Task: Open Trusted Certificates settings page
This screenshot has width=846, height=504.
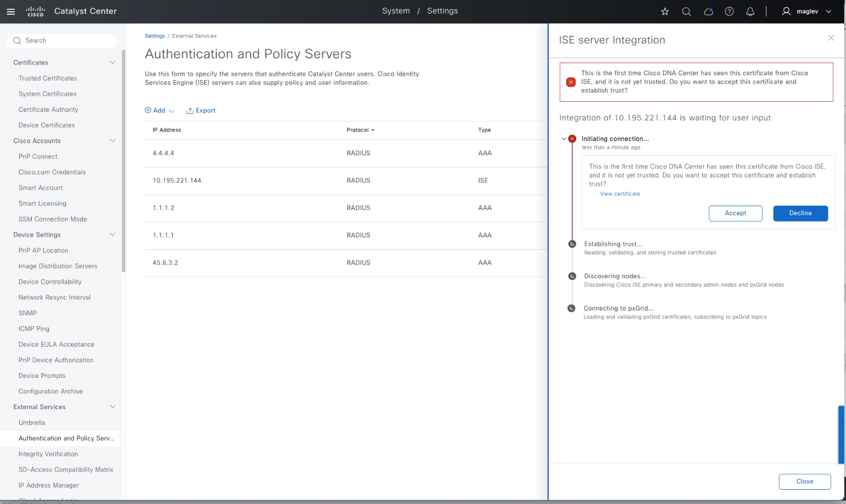Action: 48,78
